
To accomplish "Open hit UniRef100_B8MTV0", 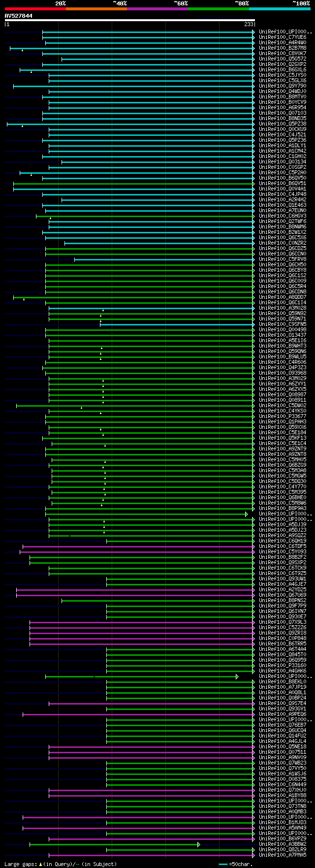I will [283, 97].
